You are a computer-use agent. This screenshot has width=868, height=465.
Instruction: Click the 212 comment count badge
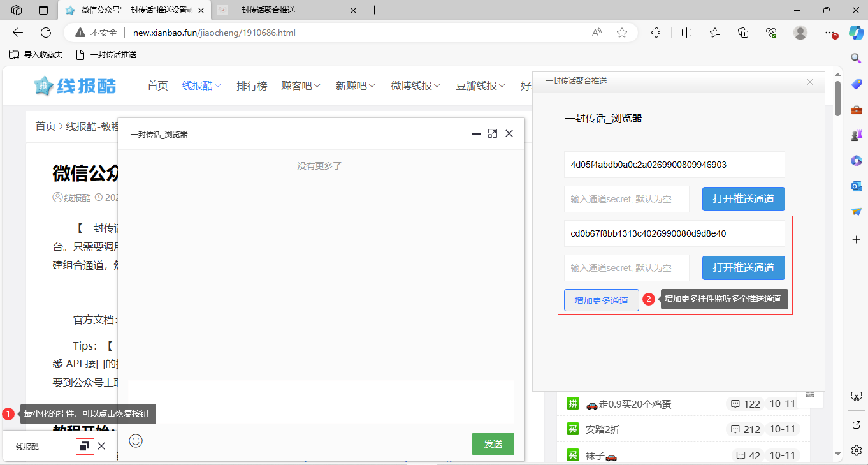746,429
